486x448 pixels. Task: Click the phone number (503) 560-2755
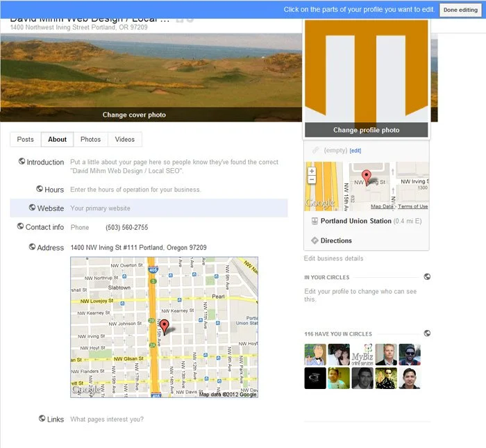pyautogui.click(x=127, y=228)
